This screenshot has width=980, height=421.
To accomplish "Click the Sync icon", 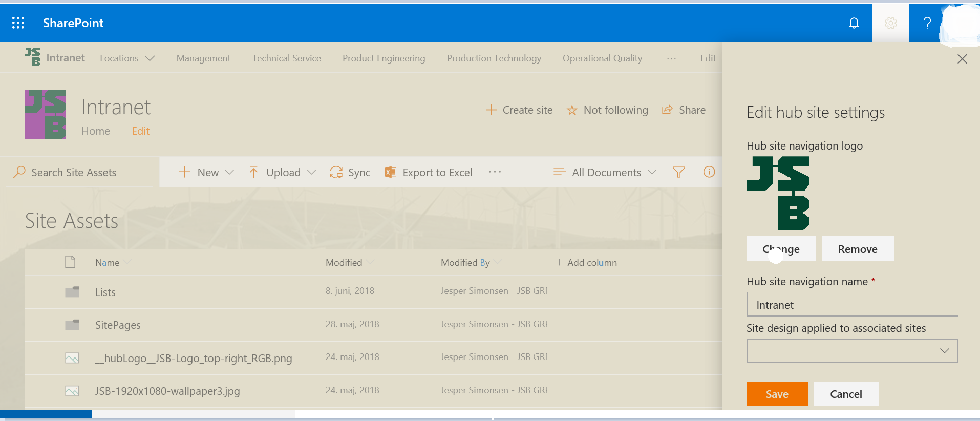I will (x=336, y=172).
